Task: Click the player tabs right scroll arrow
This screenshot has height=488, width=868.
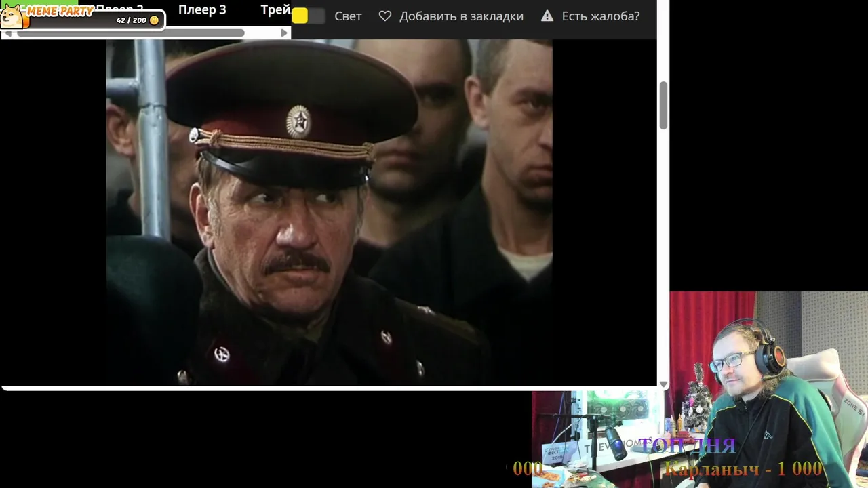Action: click(284, 33)
